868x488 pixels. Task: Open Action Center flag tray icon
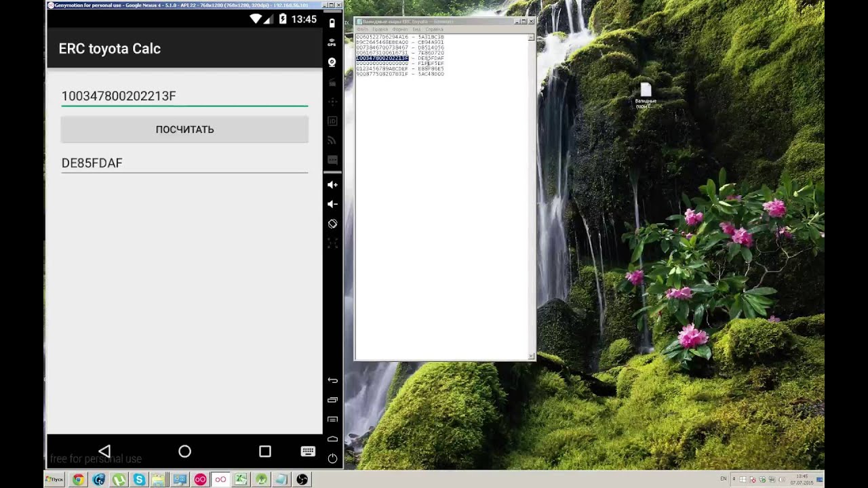(x=751, y=479)
